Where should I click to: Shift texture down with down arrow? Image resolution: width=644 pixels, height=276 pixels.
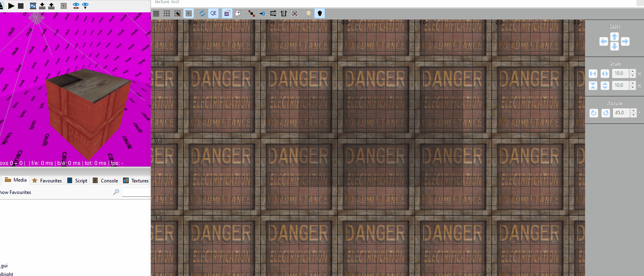tap(615, 46)
